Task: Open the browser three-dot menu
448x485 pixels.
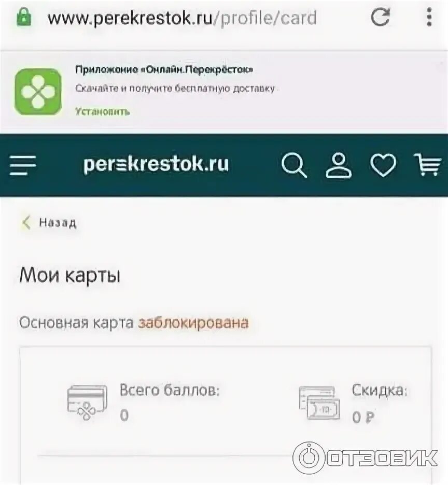Action: (x=429, y=17)
